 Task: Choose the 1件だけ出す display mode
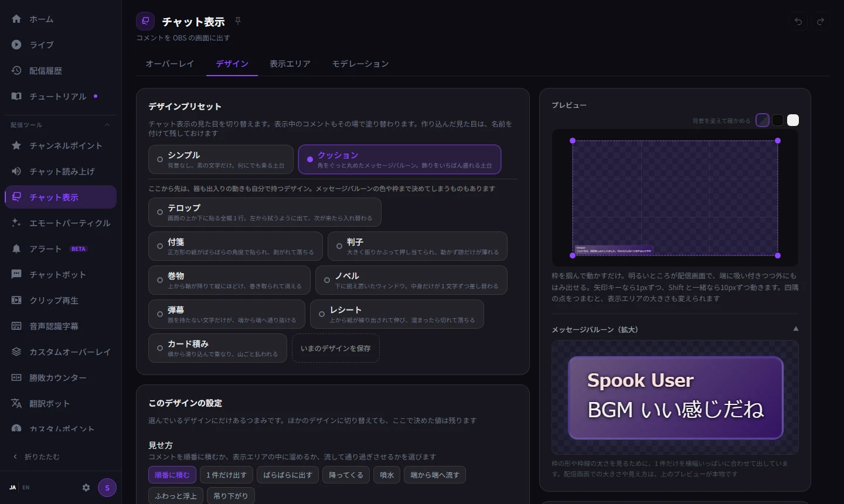tap(227, 475)
